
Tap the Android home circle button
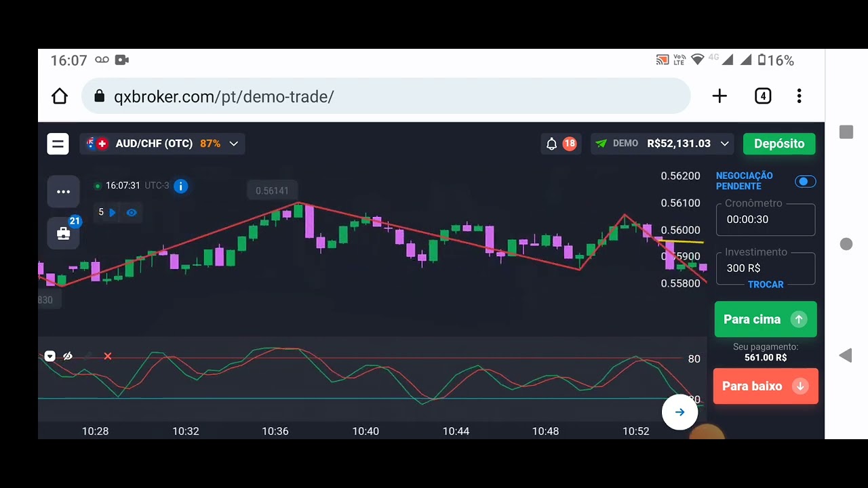[x=846, y=244]
